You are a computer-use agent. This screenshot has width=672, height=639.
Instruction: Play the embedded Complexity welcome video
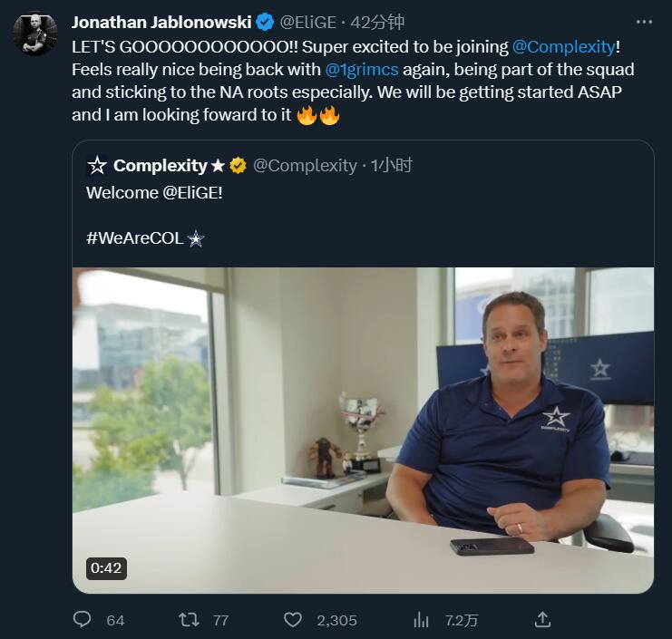[363, 431]
